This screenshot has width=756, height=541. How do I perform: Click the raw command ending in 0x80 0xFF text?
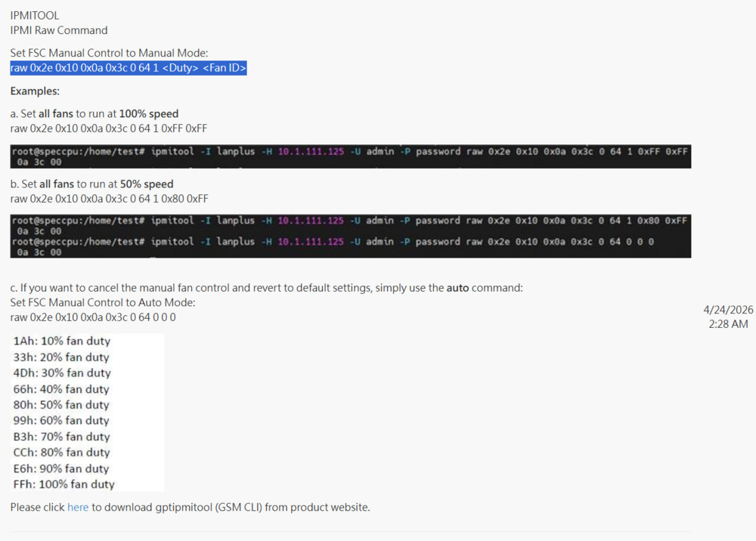pyautogui.click(x=109, y=199)
